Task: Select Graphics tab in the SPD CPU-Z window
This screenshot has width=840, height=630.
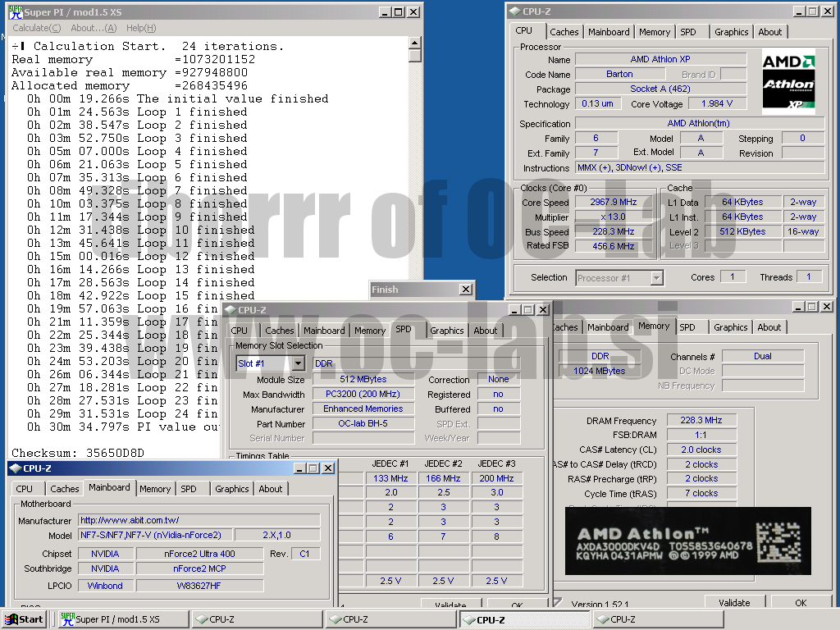Action: click(447, 331)
